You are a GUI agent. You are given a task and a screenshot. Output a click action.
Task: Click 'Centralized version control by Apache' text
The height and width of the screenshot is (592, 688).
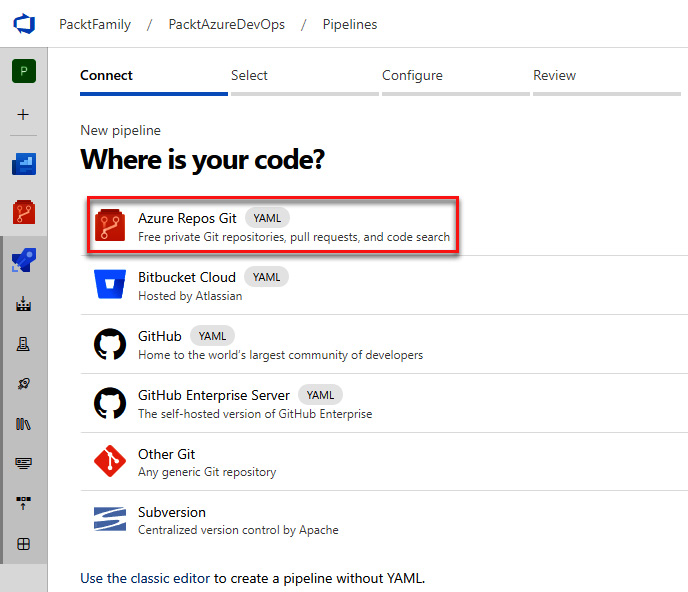click(x=238, y=530)
